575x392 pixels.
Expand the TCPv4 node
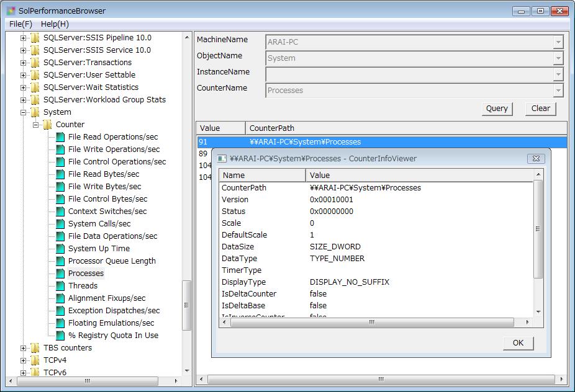point(23,361)
